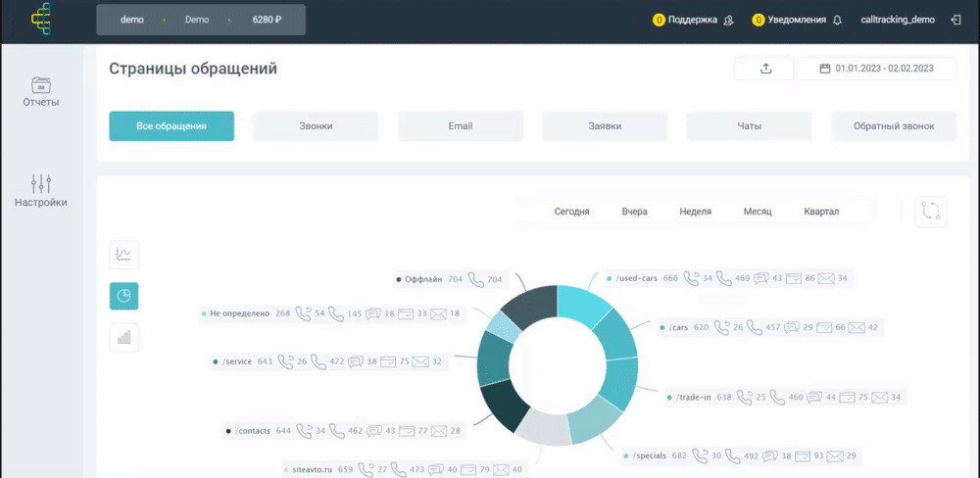Open the 01.01.2023 - 02.02.2023 date picker
This screenshot has width=980, height=478.
877,69
